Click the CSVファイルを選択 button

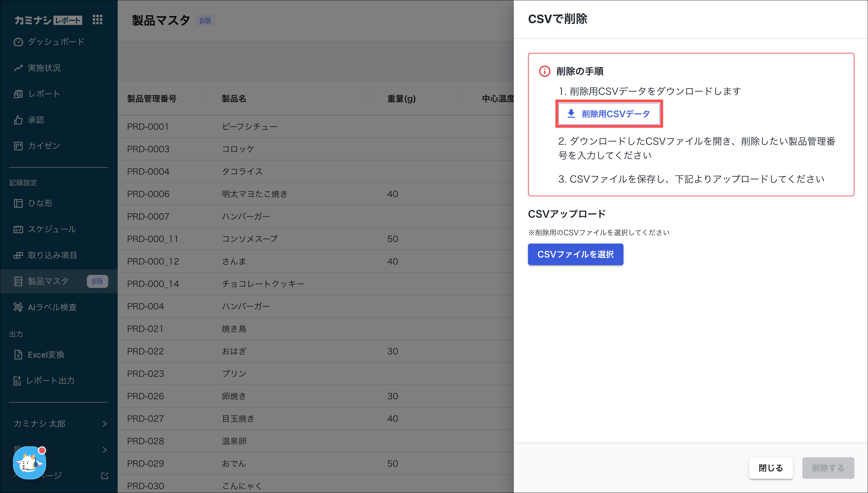(x=575, y=254)
